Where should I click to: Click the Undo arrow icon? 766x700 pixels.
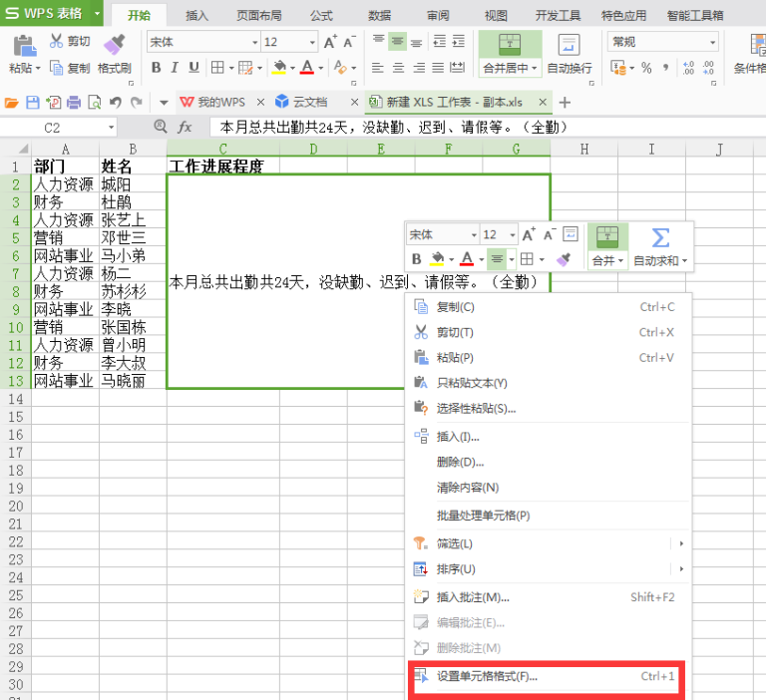coord(116,103)
